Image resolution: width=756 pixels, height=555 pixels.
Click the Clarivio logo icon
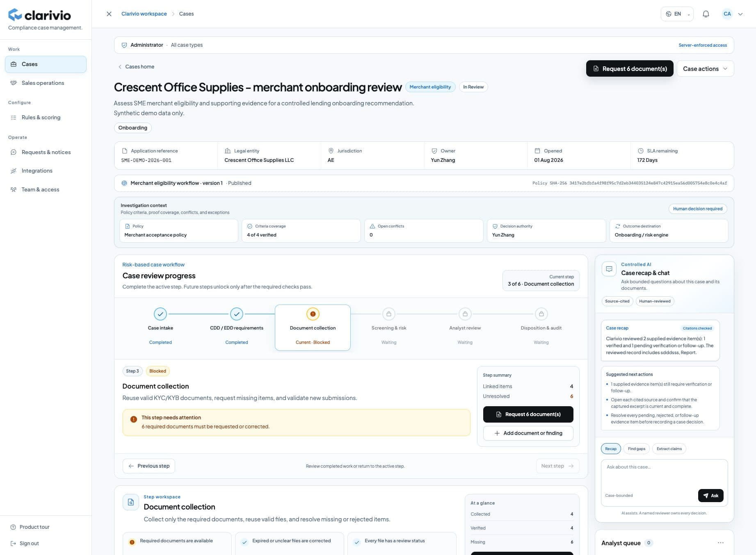pyautogui.click(x=15, y=15)
